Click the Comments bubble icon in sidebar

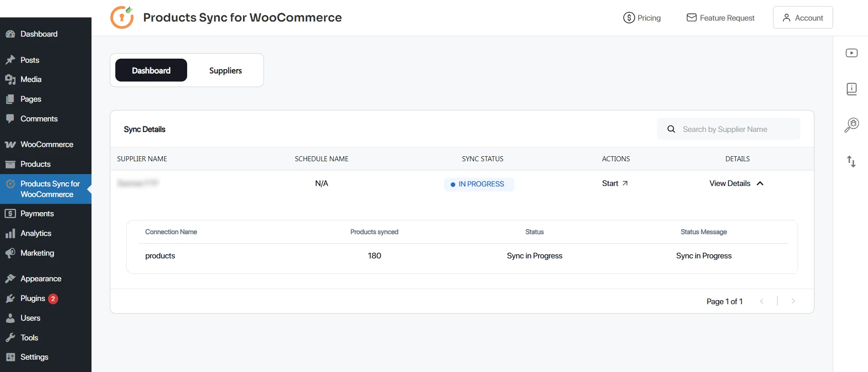(10, 119)
